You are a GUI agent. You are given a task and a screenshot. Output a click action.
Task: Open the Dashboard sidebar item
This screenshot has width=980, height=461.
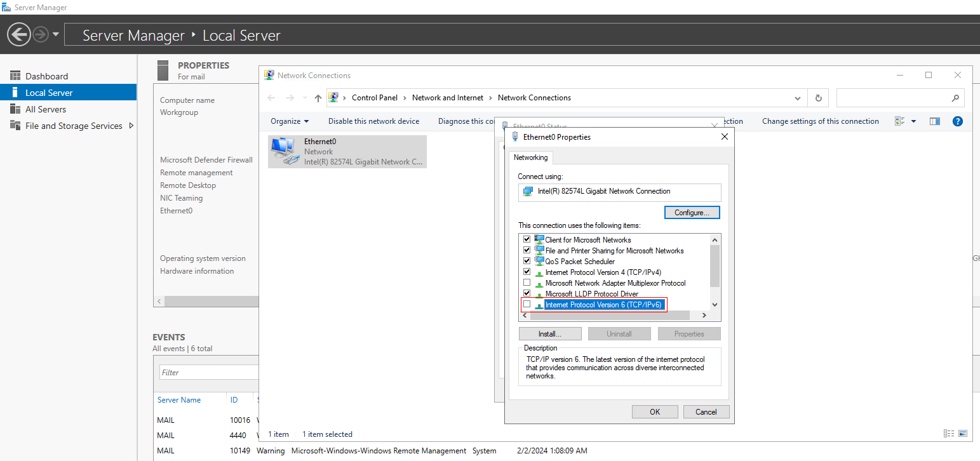(46, 76)
